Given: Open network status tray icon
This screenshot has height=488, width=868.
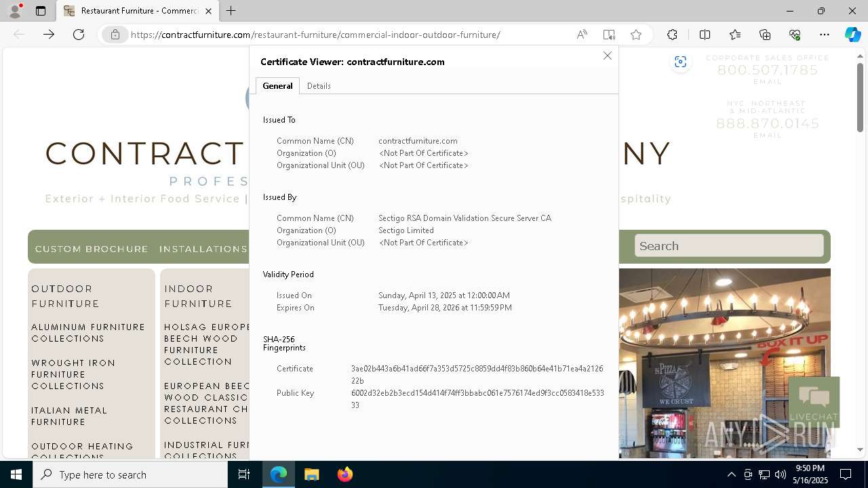Looking at the screenshot, I should (764, 474).
